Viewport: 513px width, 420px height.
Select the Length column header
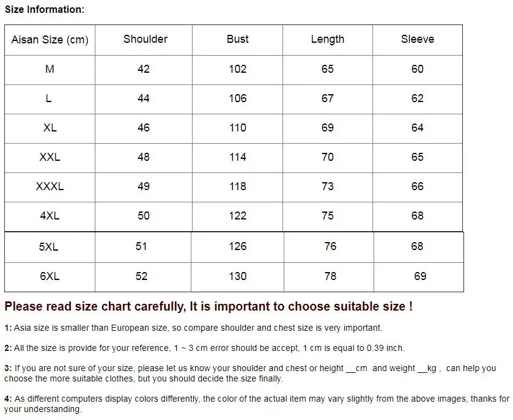click(x=327, y=39)
